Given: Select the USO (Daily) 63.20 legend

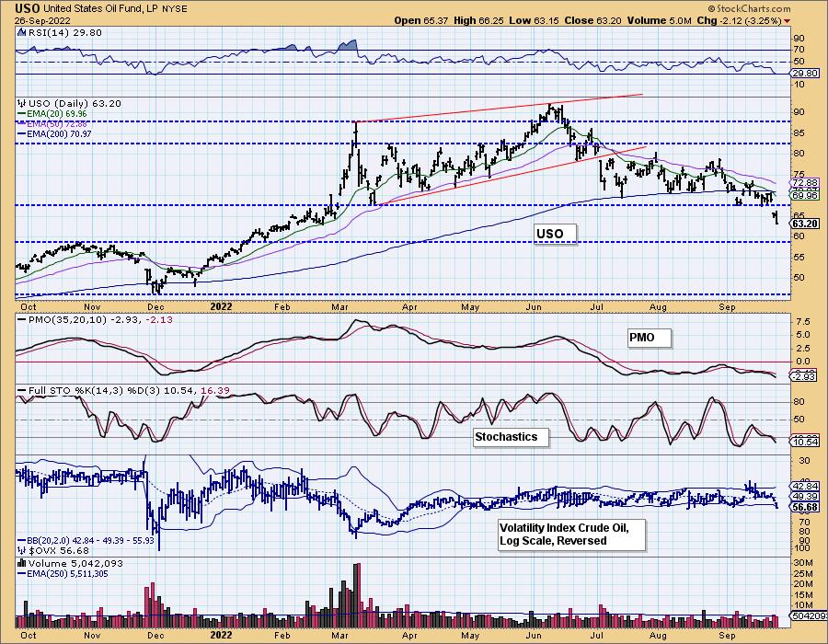Looking at the screenshot, I should click(75, 103).
